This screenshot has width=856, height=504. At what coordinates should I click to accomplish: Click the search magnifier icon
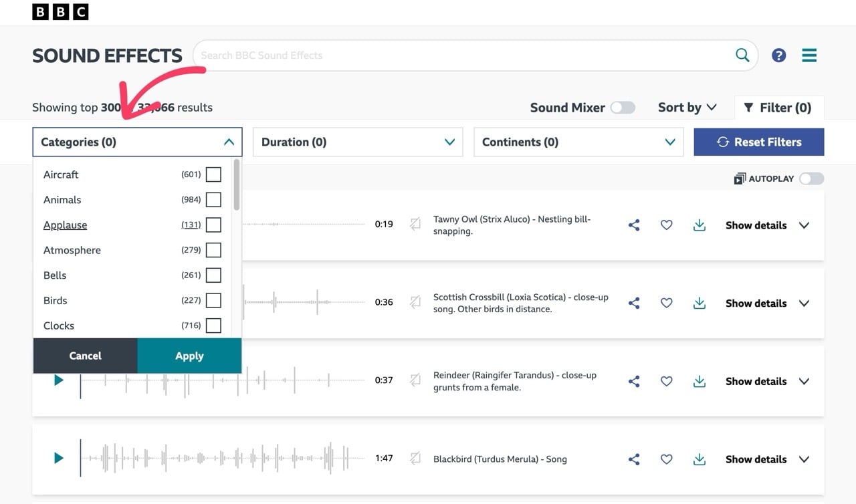click(742, 55)
